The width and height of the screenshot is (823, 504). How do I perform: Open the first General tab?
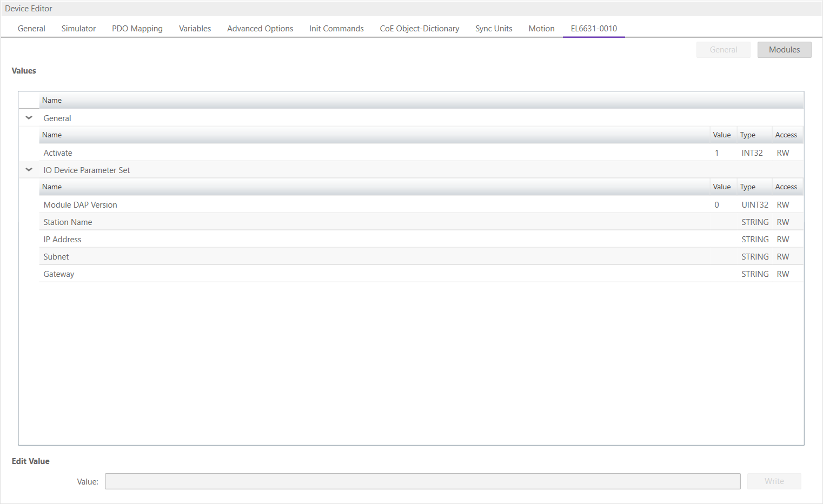[x=31, y=29]
